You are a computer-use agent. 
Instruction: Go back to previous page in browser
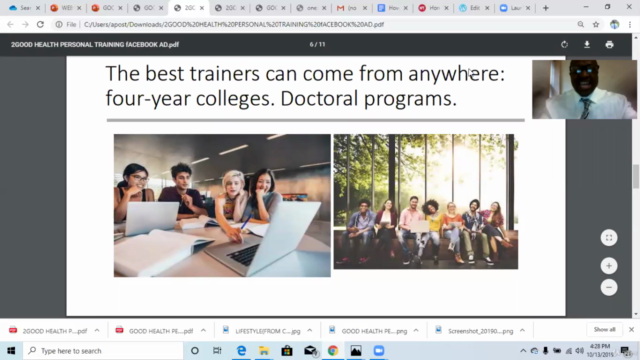(10, 24)
